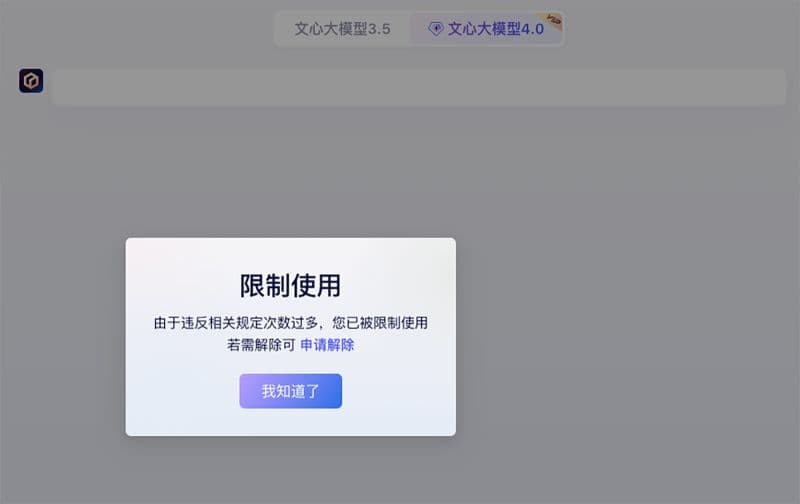Click blank dialog space left of 我知道了
Viewport: 800px width, 504px height.
click(180, 391)
